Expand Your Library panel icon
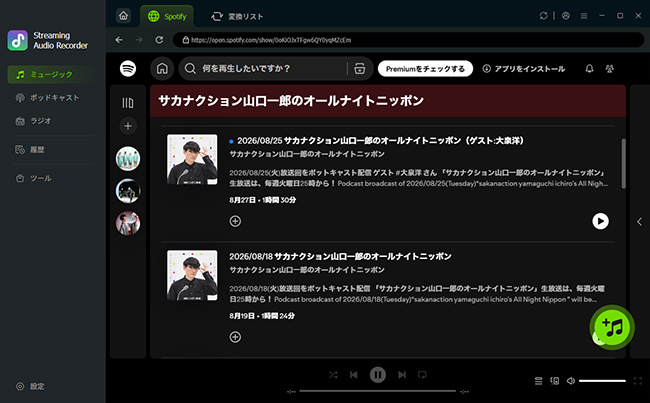Viewport: 650px width, 403px height. point(128,102)
